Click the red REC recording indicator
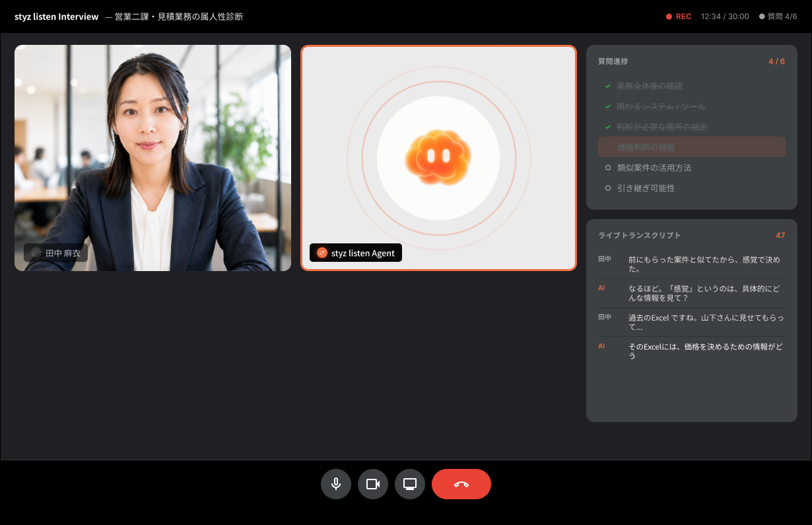812x525 pixels. 679,16
